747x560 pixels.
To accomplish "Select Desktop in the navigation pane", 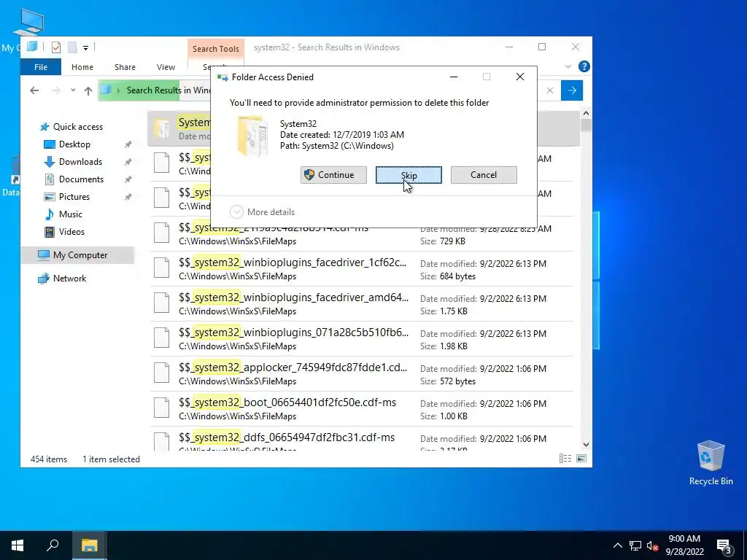I will (x=74, y=144).
